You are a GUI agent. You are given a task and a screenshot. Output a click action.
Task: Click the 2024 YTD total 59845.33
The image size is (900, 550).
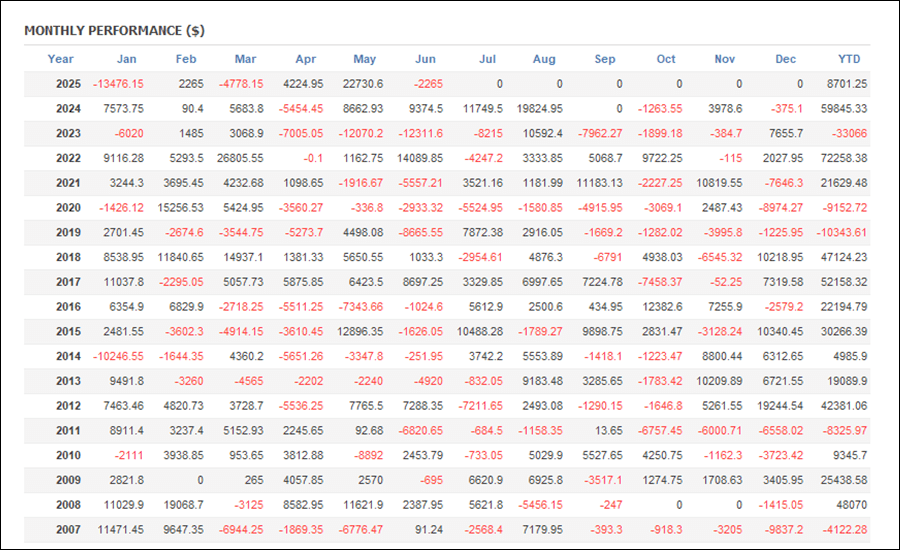point(844,109)
